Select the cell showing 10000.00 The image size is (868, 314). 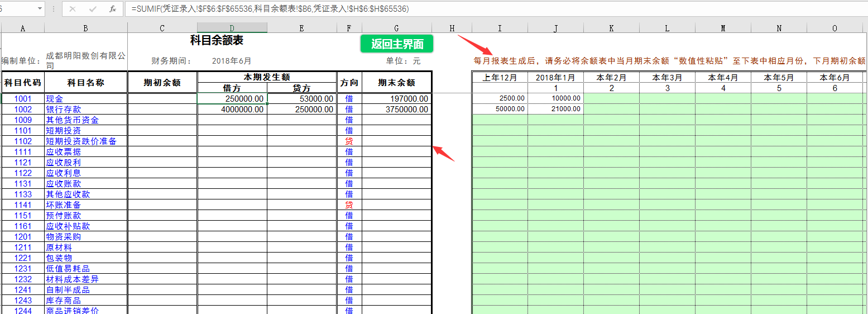tap(556, 98)
